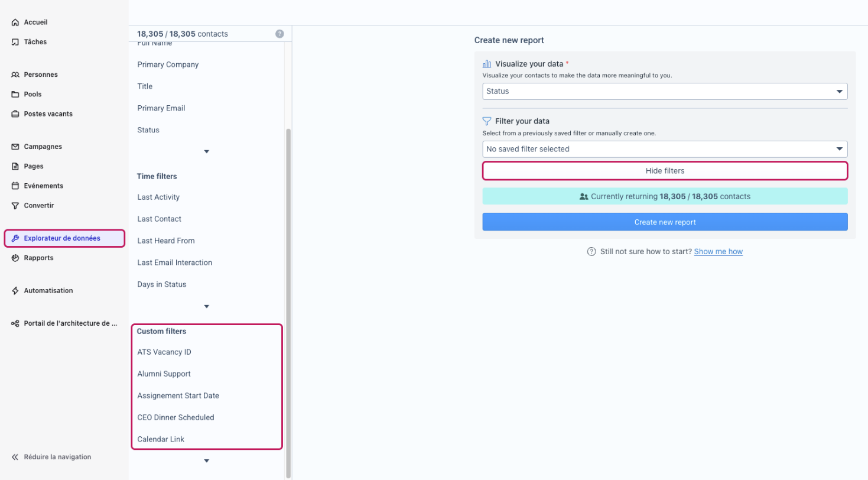Pick the Status filter in the list
Screen dimensions: 868x480
(x=148, y=130)
